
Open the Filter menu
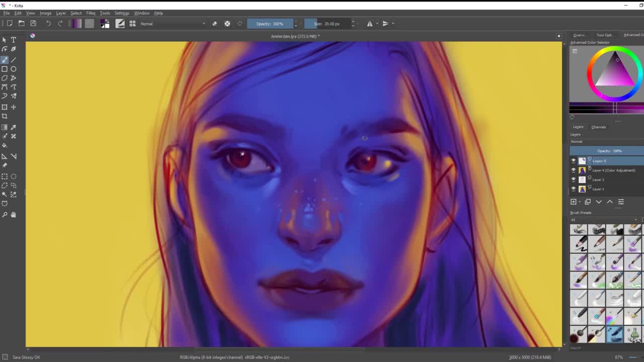pyautogui.click(x=91, y=13)
